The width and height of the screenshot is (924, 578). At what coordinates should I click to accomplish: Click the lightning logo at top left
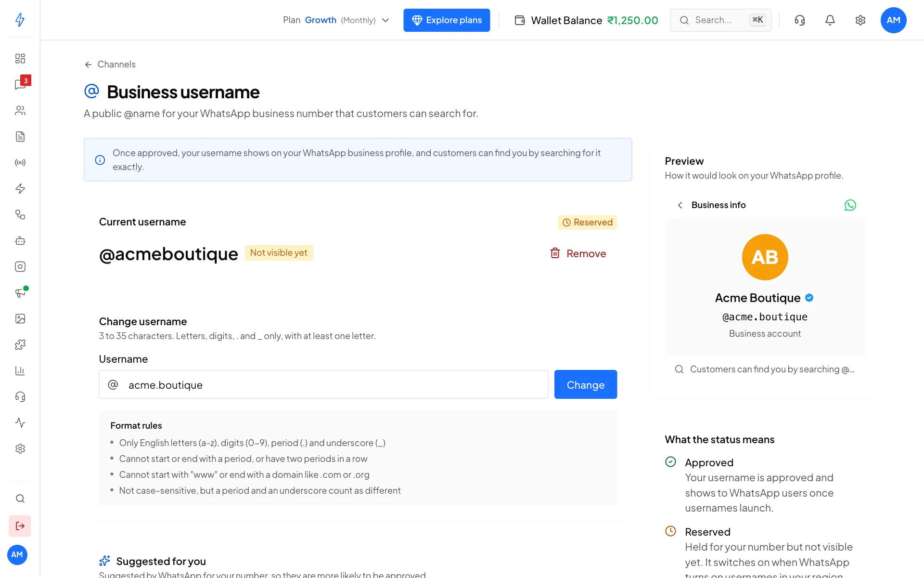pos(20,20)
